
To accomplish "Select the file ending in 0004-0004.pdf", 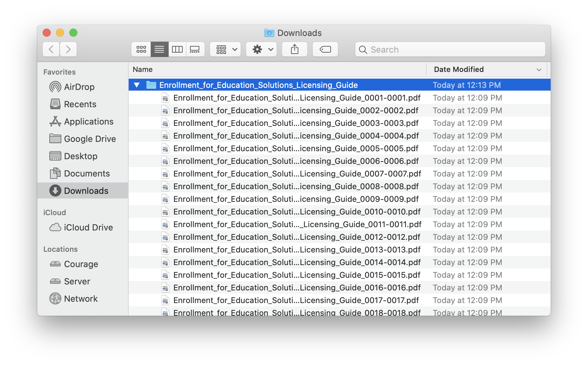I will click(x=339, y=136).
